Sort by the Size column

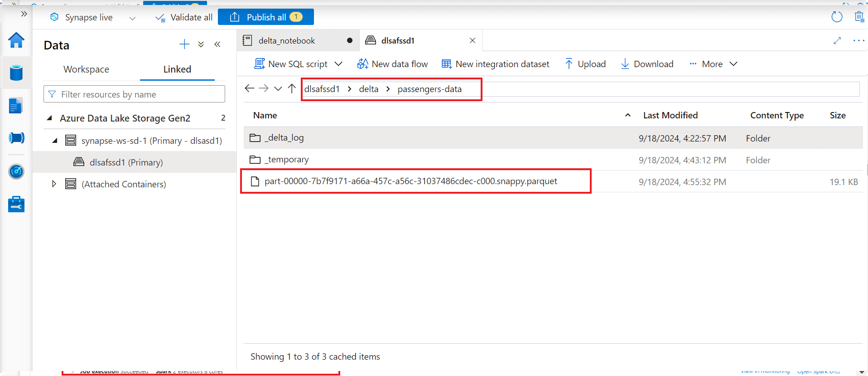[838, 115]
